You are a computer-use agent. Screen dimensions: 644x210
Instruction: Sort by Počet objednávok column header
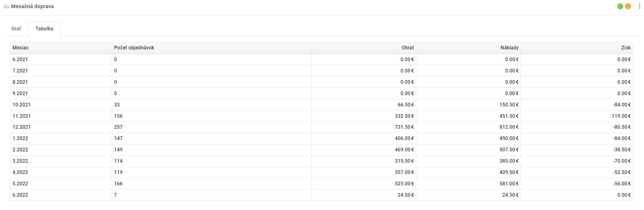tap(134, 48)
